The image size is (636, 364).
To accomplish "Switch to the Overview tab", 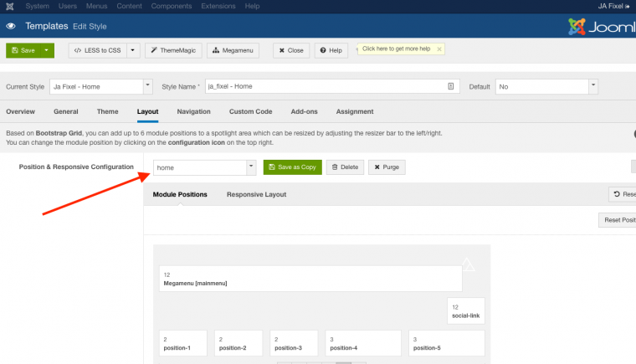I will (x=20, y=111).
